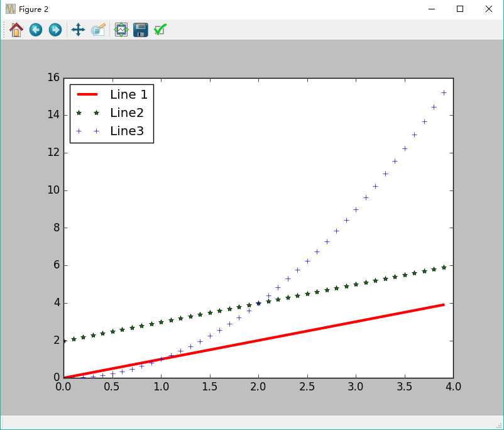504x430 pixels.
Task: Go back to the previous view
Action: [36, 30]
